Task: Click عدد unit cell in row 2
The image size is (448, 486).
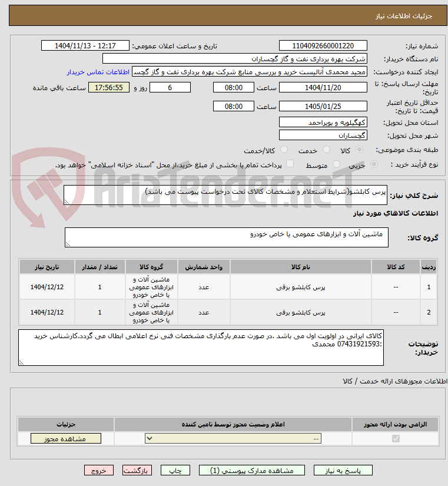Action: click(204, 313)
